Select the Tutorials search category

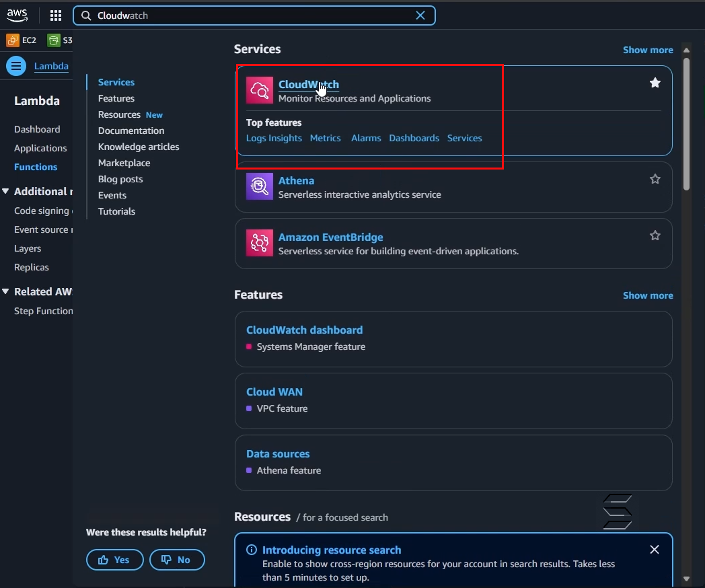116,212
